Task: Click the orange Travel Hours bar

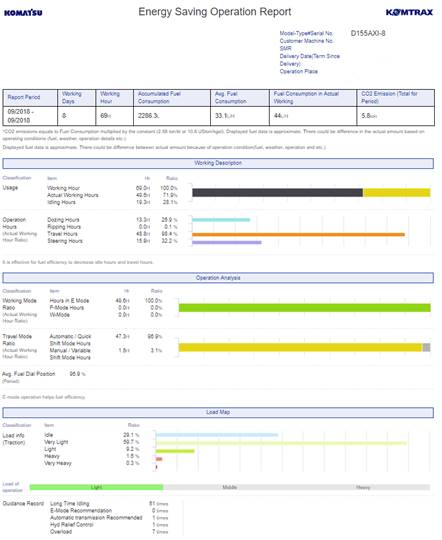Action: [298, 235]
